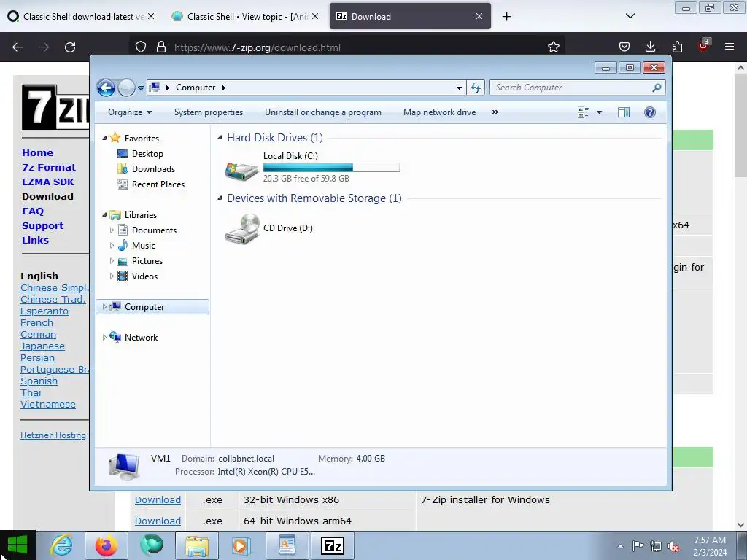
Task: Click Uninstall or change a program
Action: pyautogui.click(x=323, y=112)
